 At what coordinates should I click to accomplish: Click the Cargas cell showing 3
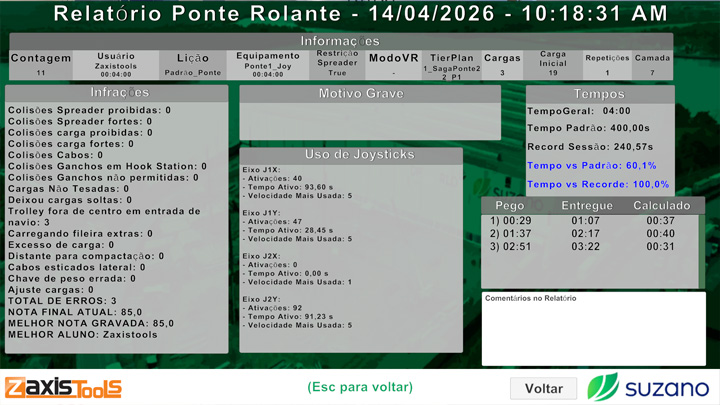click(x=502, y=65)
